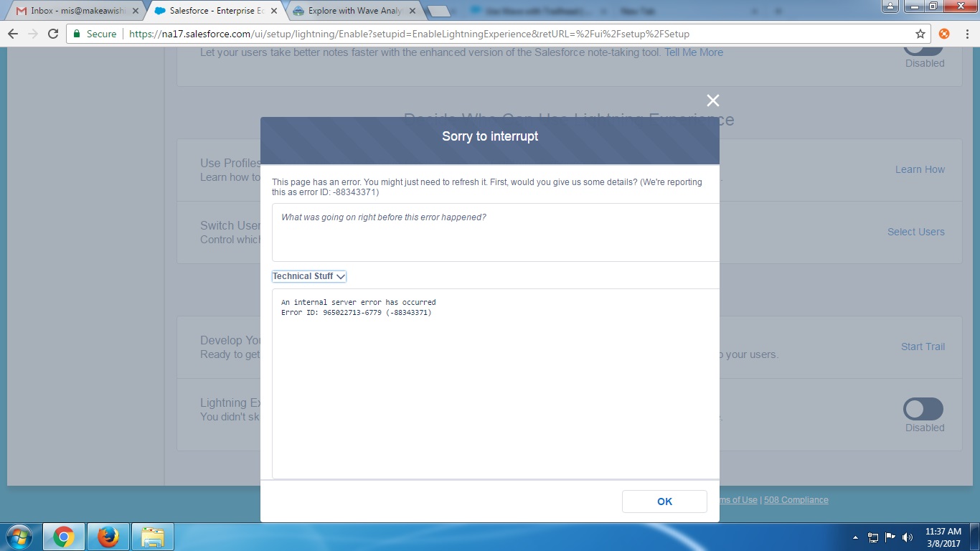
Task: Show hidden system tray icons
Action: pos(855,537)
